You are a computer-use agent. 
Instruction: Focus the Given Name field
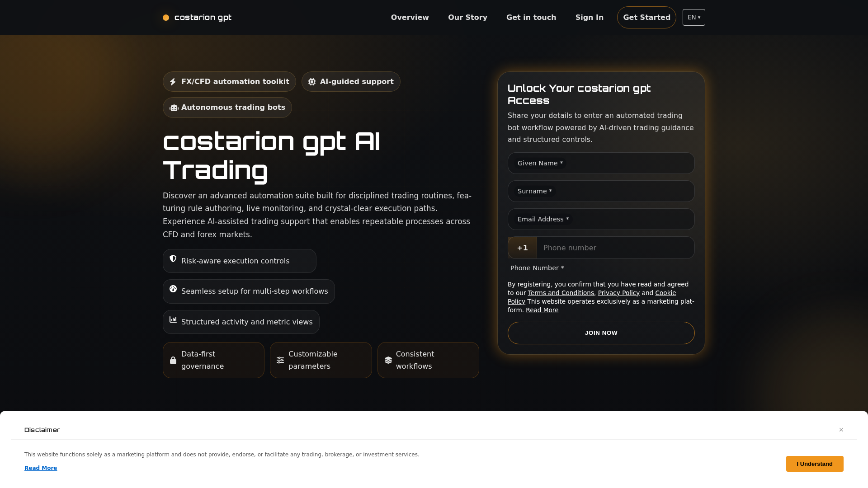coord(601,163)
